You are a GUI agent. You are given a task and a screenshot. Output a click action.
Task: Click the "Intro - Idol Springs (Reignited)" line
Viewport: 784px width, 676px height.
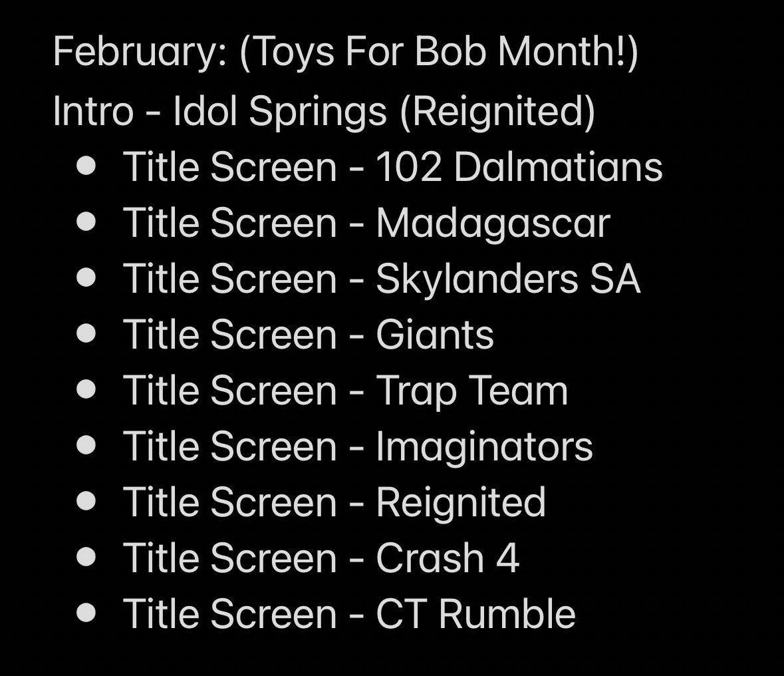pyautogui.click(x=324, y=110)
